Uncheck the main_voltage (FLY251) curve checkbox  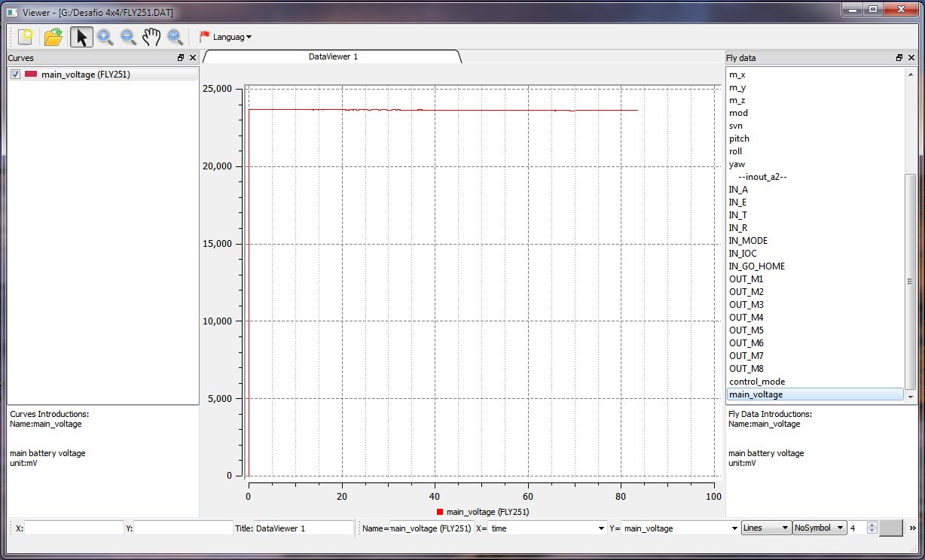tap(15, 75)
